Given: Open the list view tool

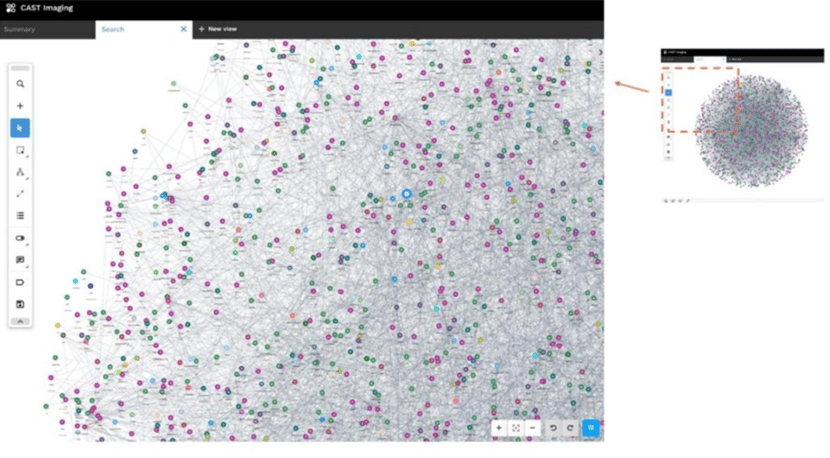Looking at the screenshot, I should [x=20, y=215].
